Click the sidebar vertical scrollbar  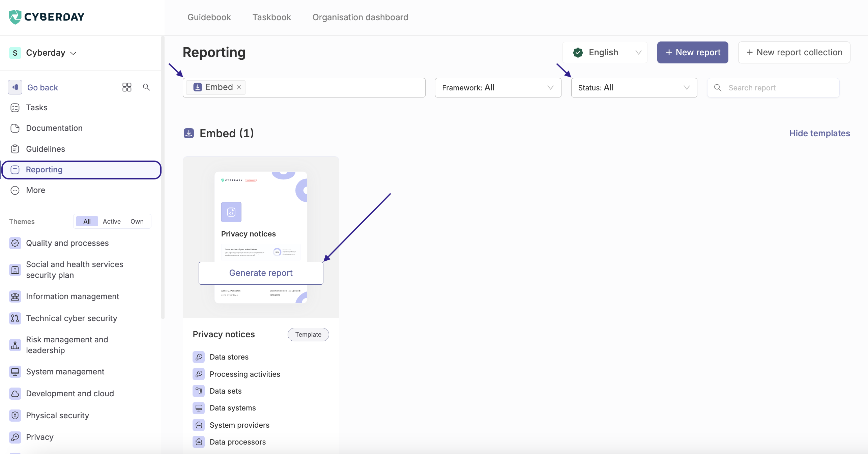[x=163, y=177]
